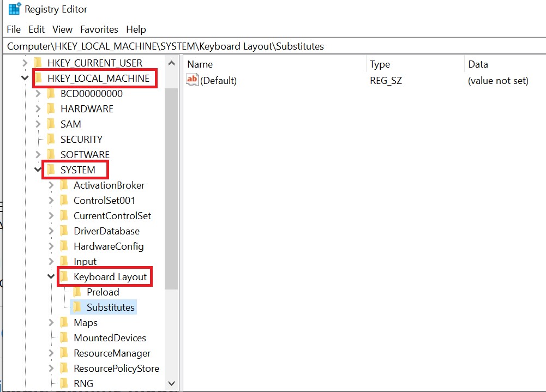Expand the SOFTWARE chevron

(x=38, y=154)
